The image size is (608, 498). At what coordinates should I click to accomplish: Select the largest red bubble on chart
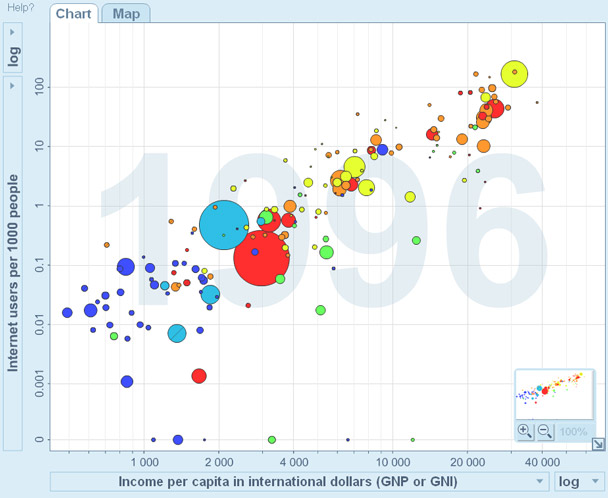(261, 257)
